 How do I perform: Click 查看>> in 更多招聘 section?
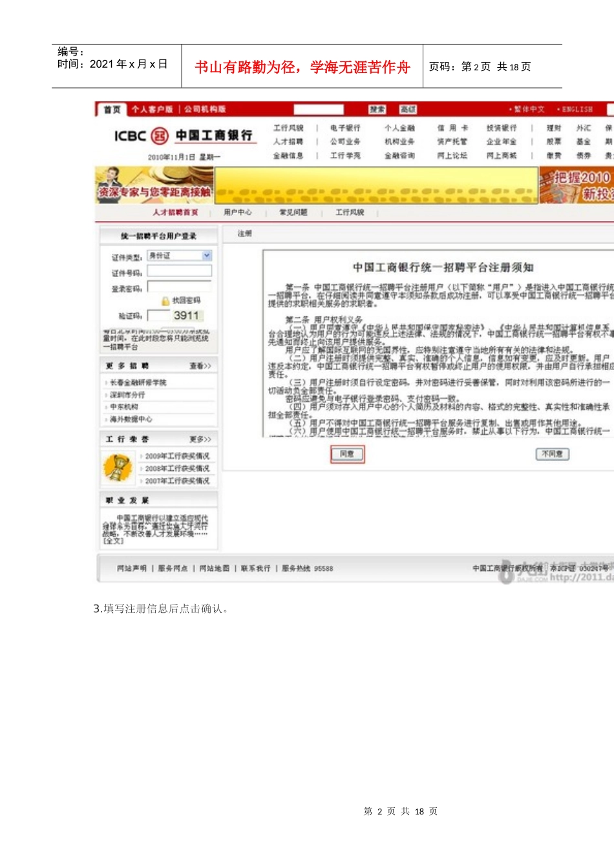200,366
